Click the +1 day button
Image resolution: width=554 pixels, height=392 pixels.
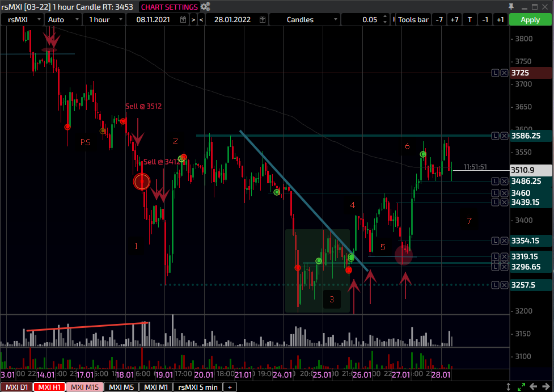pos(500,20)
